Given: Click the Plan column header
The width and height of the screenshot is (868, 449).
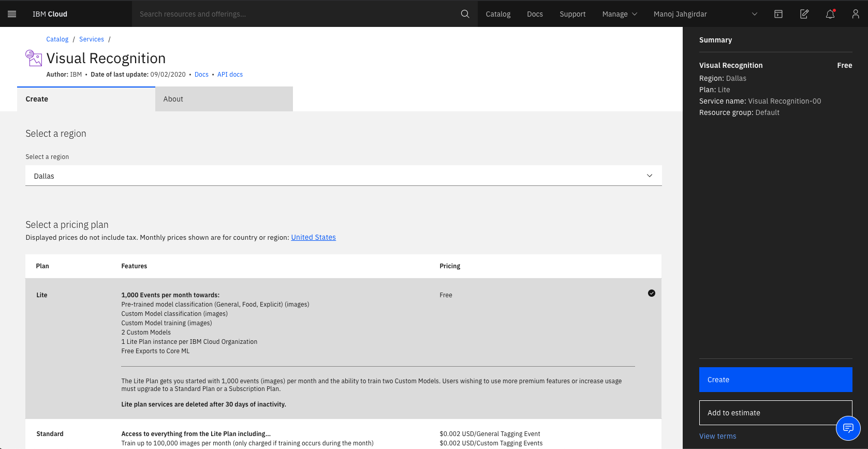Looking at the screenshot, I should 42,266.
